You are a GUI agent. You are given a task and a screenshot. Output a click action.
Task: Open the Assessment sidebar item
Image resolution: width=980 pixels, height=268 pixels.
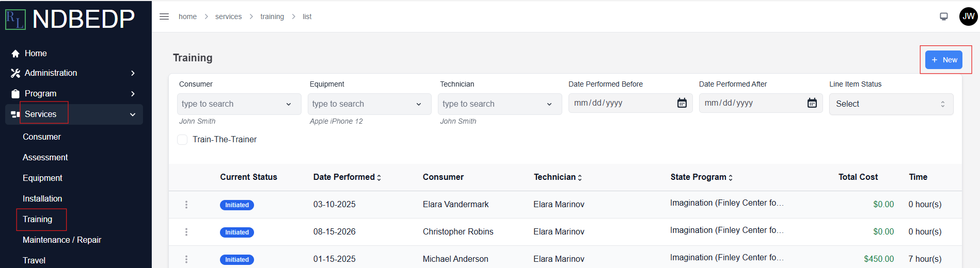45,158
